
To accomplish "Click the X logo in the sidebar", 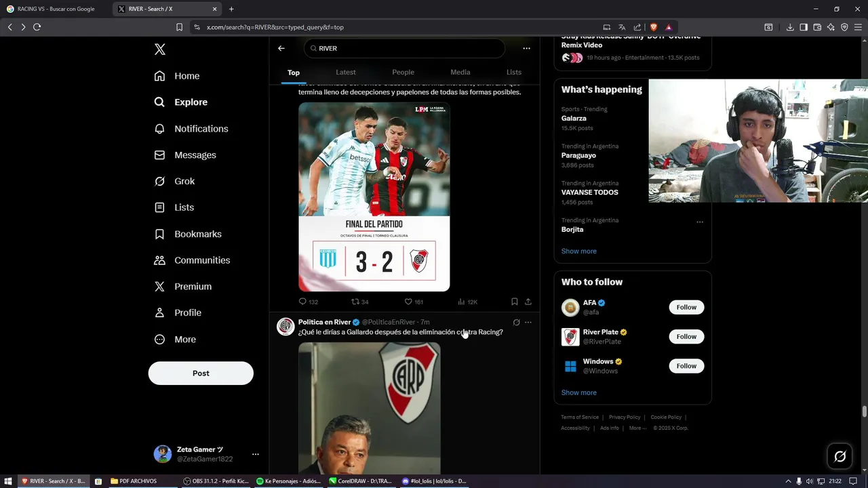I will 160,49.
